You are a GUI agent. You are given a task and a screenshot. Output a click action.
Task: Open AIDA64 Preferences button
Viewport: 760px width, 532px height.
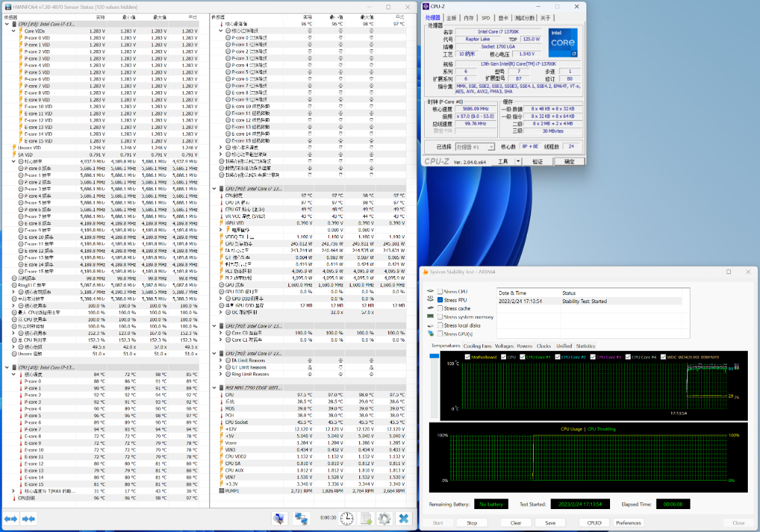click(628, 523)
